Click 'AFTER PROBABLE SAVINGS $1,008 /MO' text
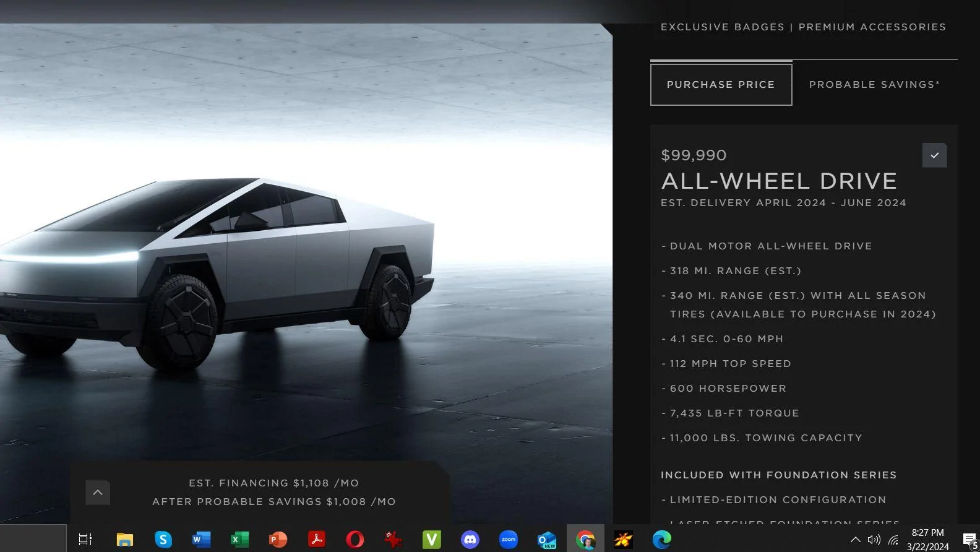980x552 pixels. click(274, 502)
